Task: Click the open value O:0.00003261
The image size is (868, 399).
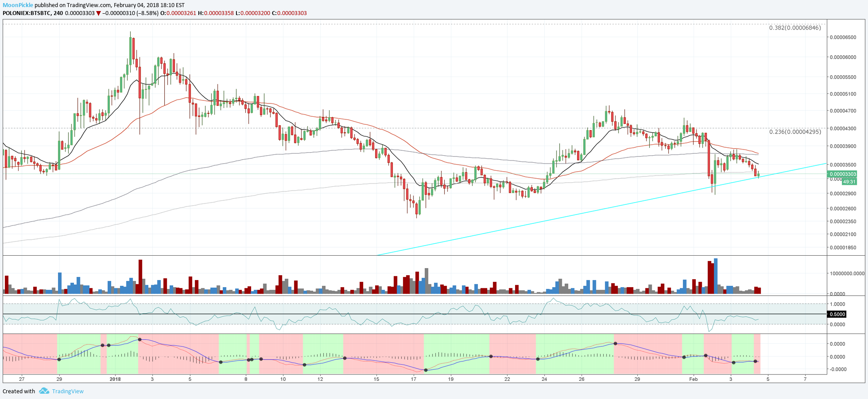Action: pyautogui.click(x=178, y=13)
